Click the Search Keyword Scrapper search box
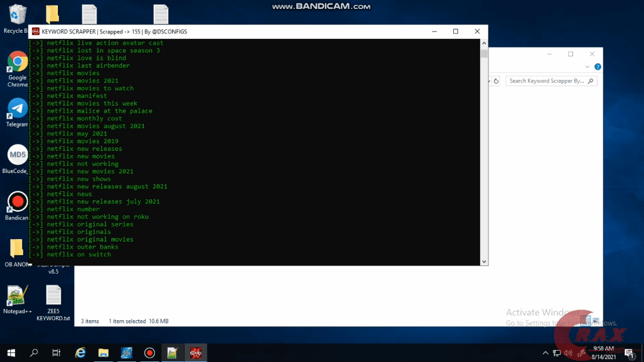Image resolution: width=644 pixels, height=362 pixels. pos(547,81)
